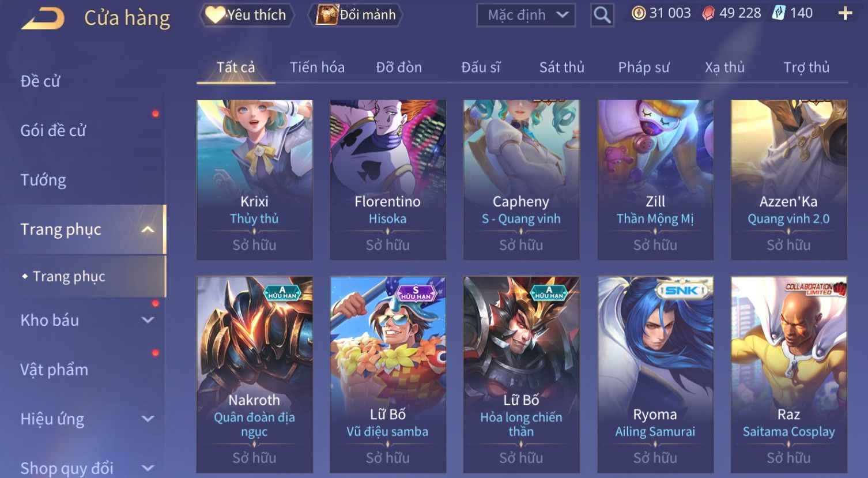Screen dimensions: 868x478
Task: Open Yêu thích heart favorites
Action: point(247,15)
